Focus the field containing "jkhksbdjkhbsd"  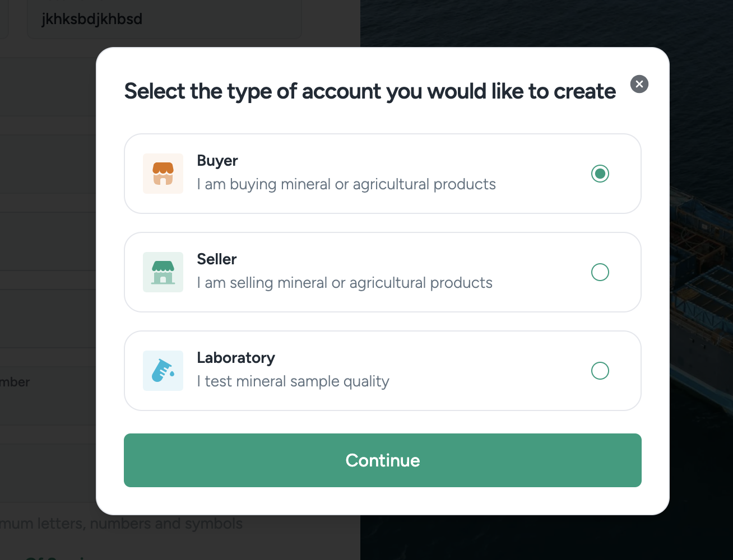[x=164, y=20]
